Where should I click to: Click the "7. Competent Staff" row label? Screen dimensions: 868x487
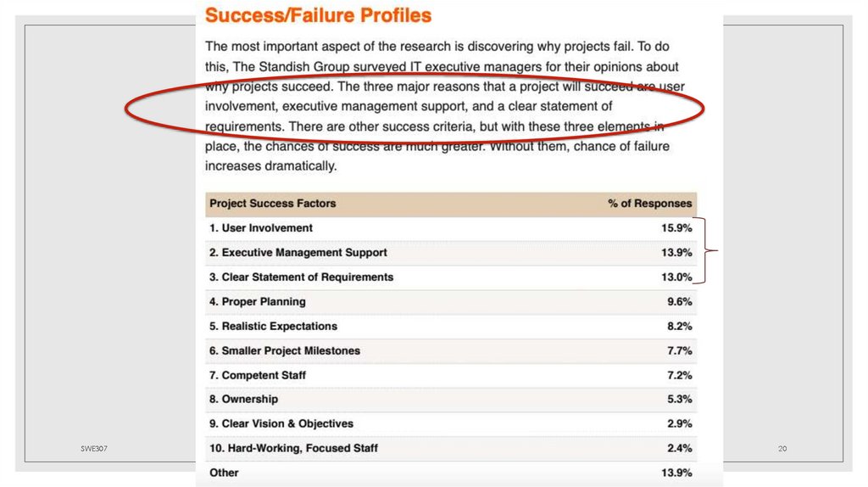coord(258,376)
